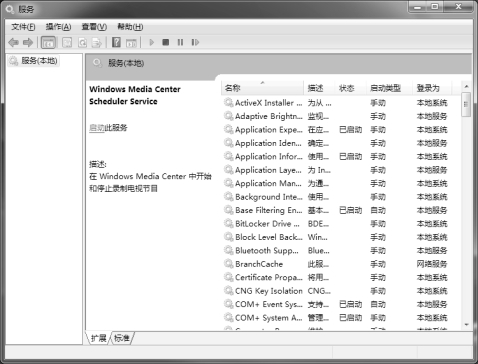Sort by the 描述 column header
Viewport: 478px width, 364px height.
click(x=319, y=88)
